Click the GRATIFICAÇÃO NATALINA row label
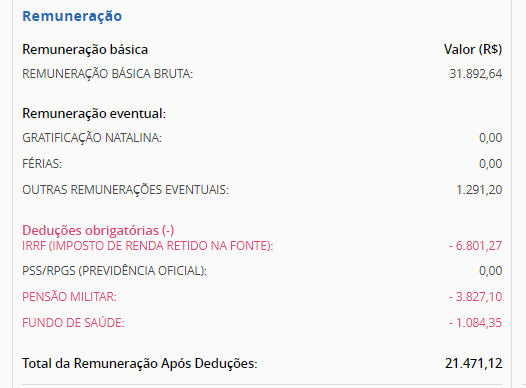This screenshot has width=526, height=388. (92, 138)
